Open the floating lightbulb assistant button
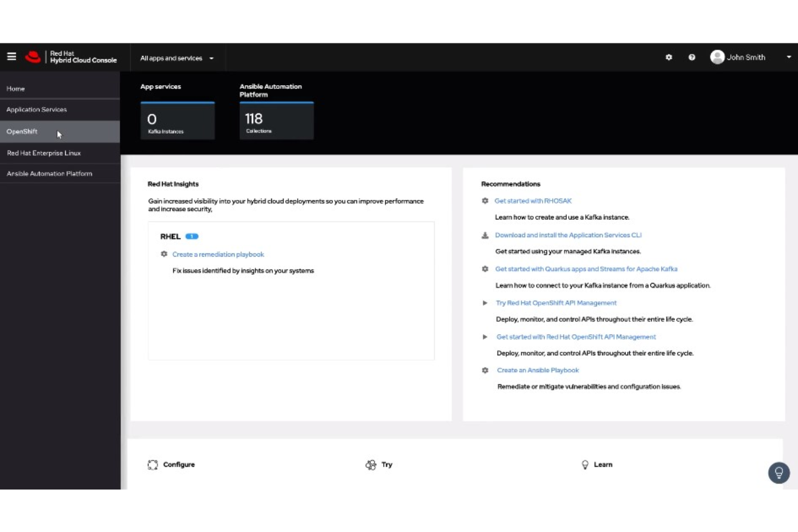798x532 pixels. point(779,473)
